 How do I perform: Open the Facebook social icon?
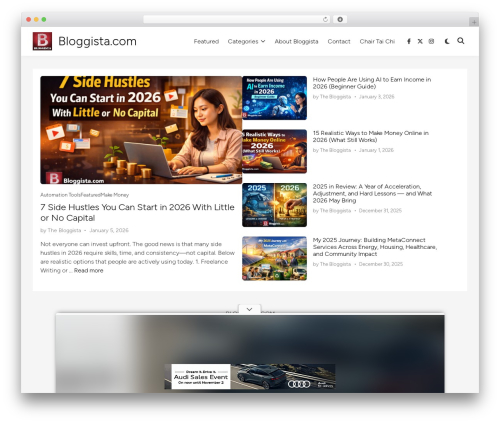[x=409, y=41]
